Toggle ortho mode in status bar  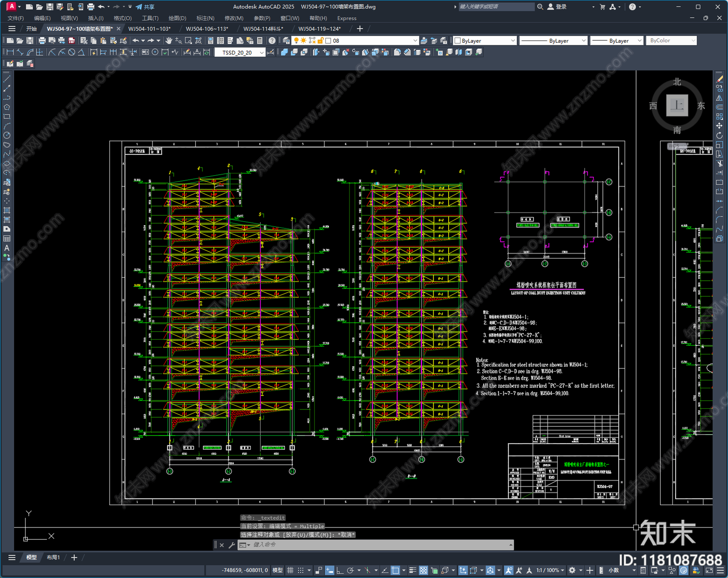[339, 570]
